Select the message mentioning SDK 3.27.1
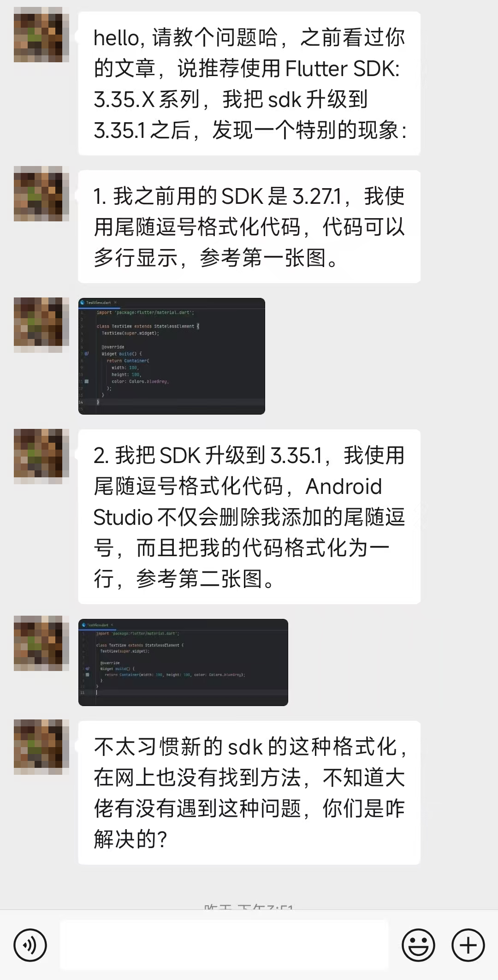This screenshot has width=498, height=980. [249, 226]
